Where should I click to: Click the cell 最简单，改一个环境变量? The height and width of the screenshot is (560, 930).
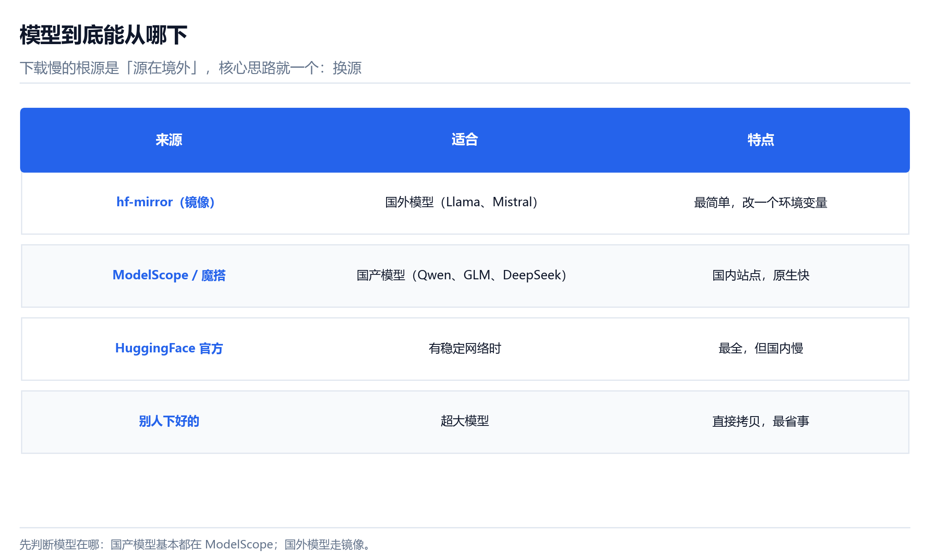[761, 202]
